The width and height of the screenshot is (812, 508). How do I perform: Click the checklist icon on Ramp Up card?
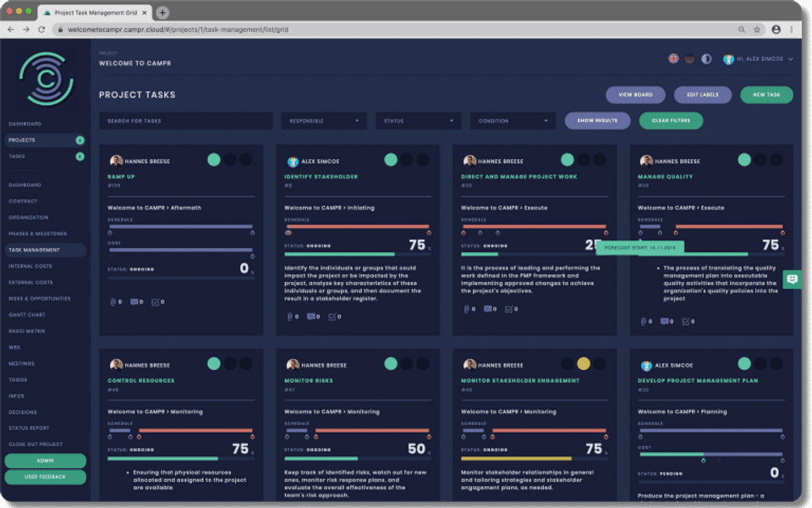[155, 301]
